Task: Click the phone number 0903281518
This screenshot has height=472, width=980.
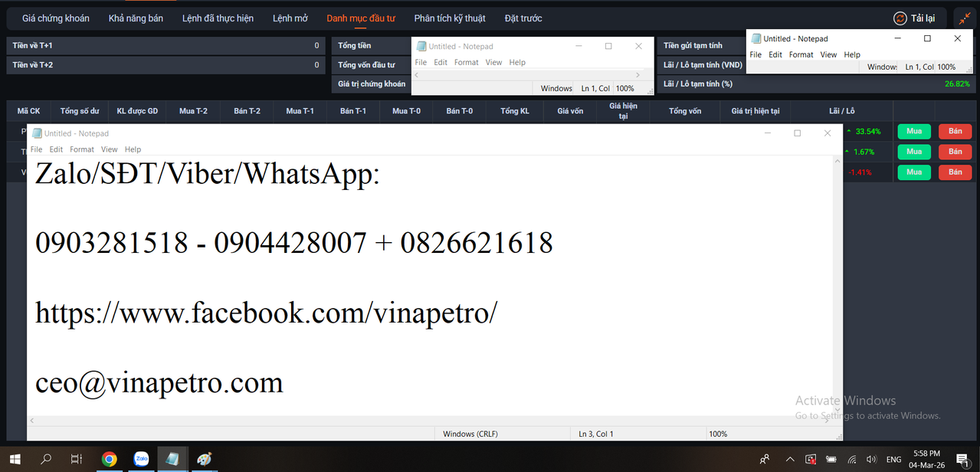Action: point(112,243)
